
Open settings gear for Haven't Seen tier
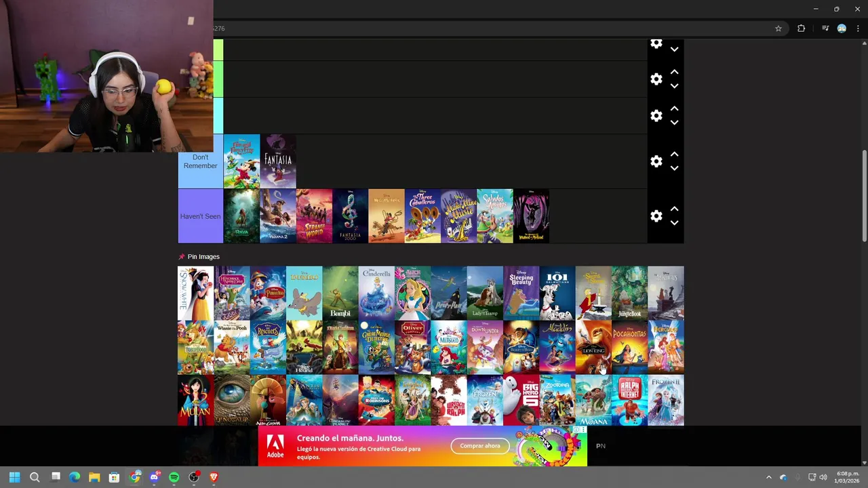pos(656,216)
